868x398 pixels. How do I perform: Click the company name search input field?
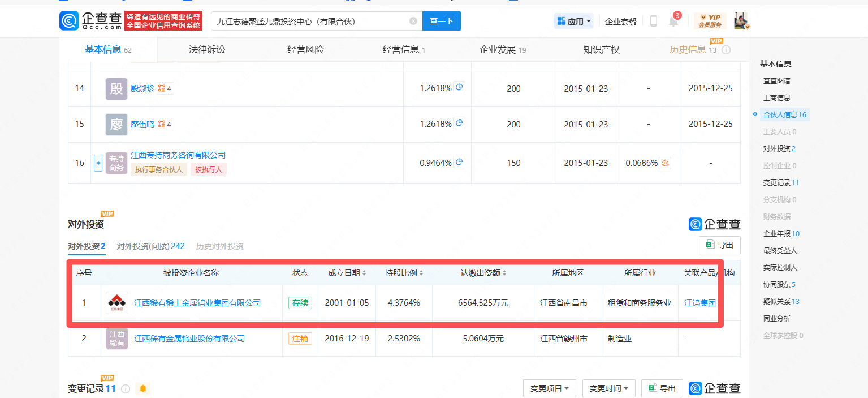tap(311, 21)
